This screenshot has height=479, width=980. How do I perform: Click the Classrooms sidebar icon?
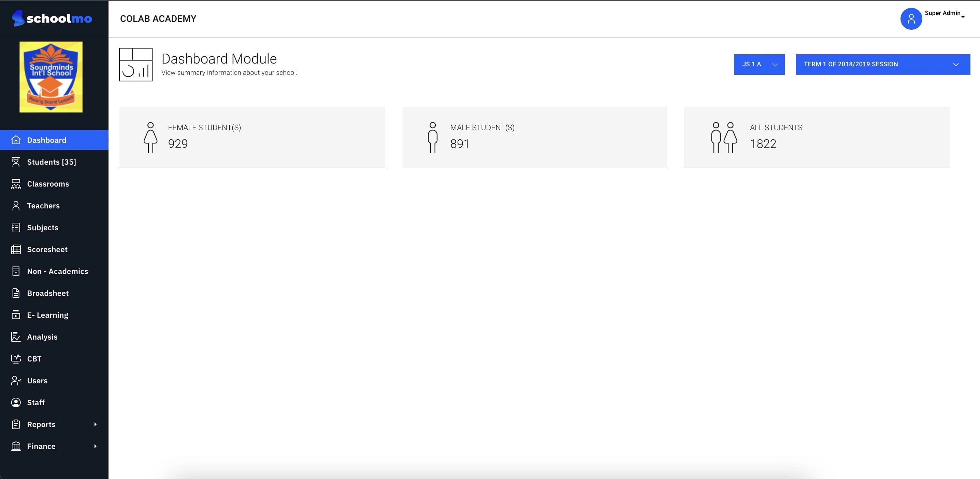(x=16, y=184)
